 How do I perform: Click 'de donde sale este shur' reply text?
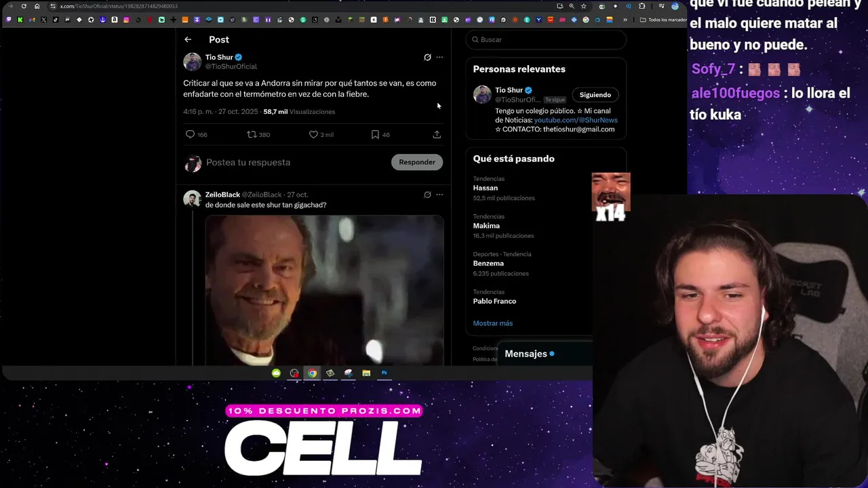click(266, 205)
